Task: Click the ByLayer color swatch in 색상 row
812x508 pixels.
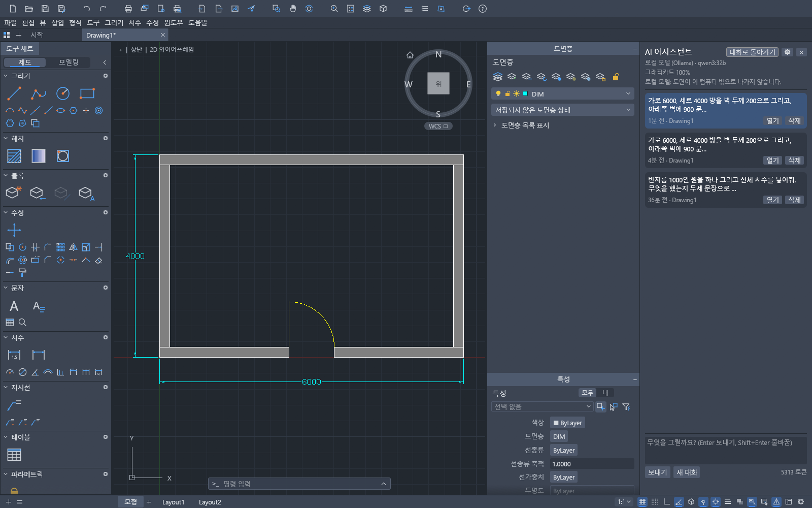Action: (568, 423)
